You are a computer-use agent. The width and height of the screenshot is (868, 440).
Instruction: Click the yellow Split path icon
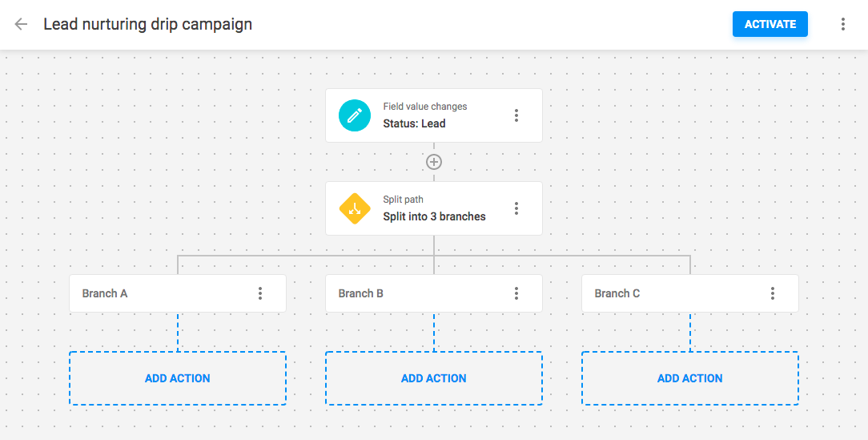tap(355, 208)
